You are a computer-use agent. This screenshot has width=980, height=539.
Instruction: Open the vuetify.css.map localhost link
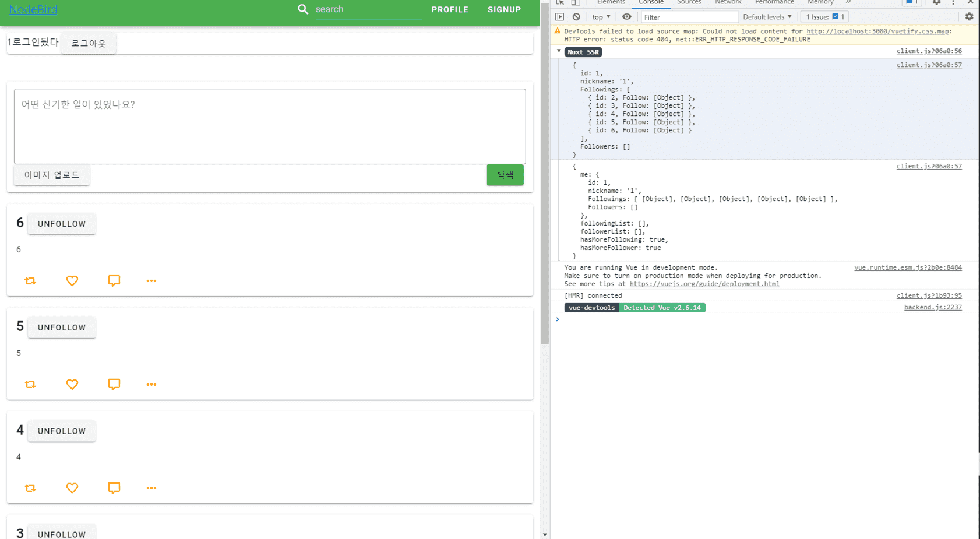877,31
